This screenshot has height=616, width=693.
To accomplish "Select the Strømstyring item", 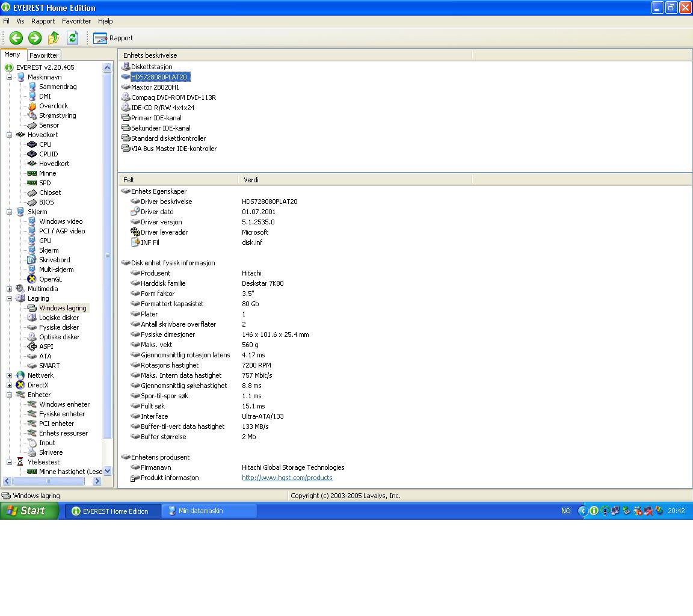I will point(52,115).
